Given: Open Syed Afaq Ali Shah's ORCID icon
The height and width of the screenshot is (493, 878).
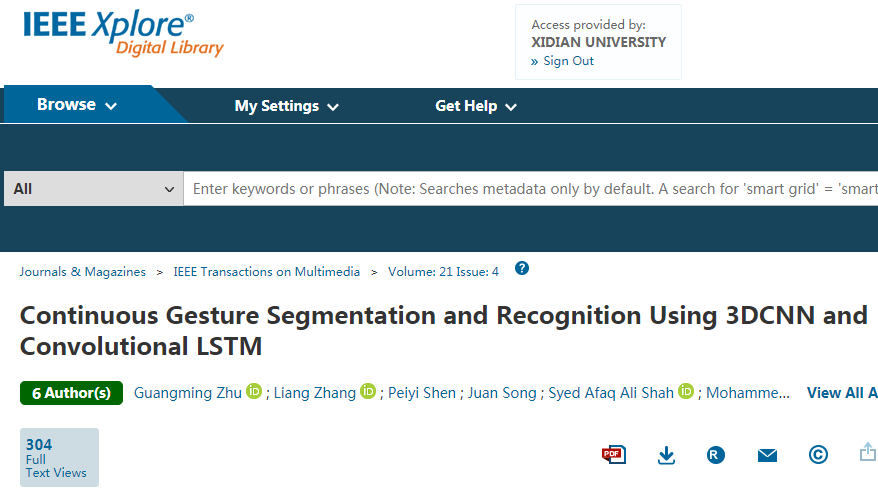Looking at the screenshot, I should point(686,392).
